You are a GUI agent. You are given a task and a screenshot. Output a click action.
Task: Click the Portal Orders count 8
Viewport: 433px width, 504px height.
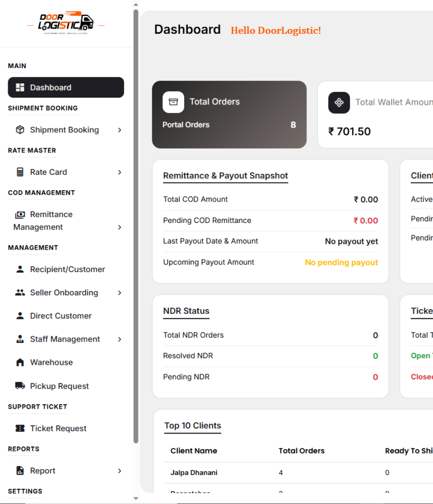[x=293, y=125]
